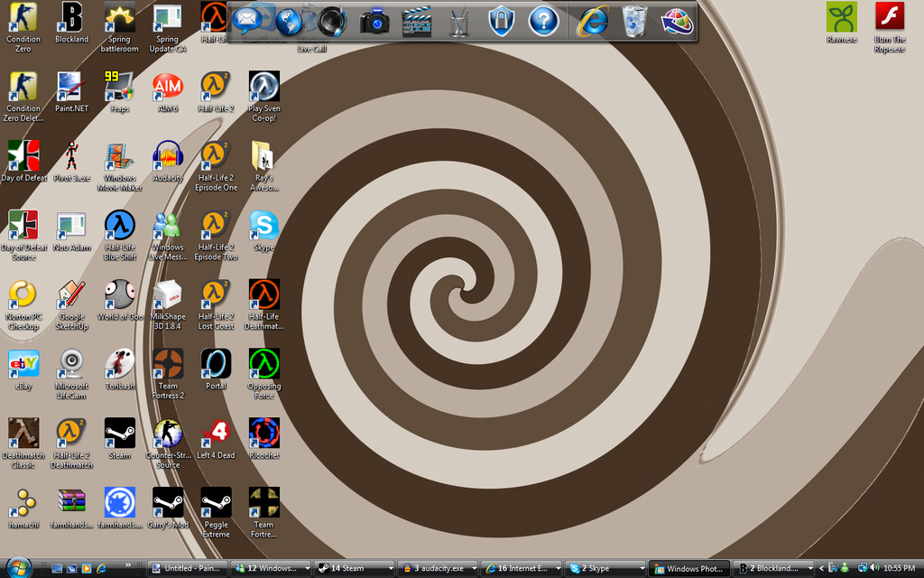The image size is (924, 578).
Task: Click the network connection tray icon
Action: (862, 568)
